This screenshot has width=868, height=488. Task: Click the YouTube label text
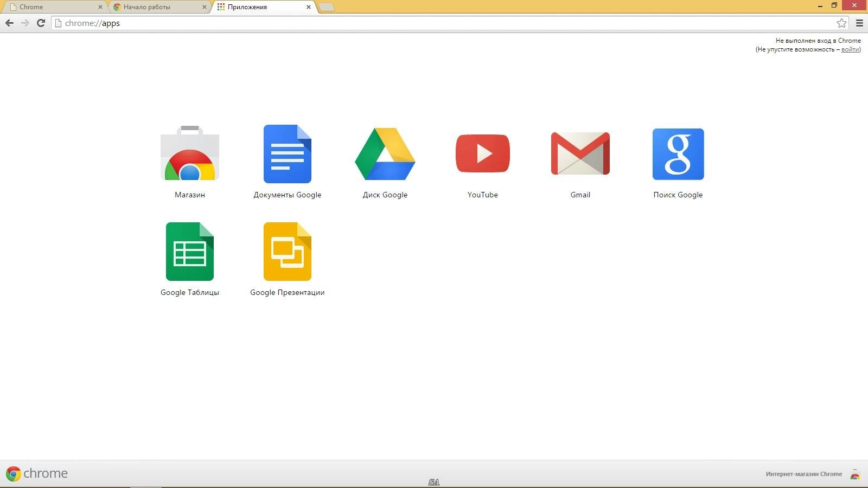point(483,195)
